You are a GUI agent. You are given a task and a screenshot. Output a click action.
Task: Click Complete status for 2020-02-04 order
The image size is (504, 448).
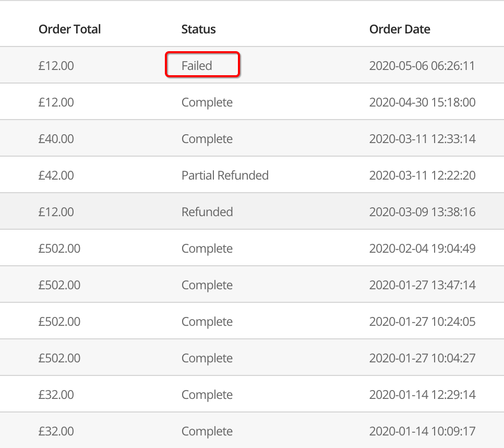207,249
